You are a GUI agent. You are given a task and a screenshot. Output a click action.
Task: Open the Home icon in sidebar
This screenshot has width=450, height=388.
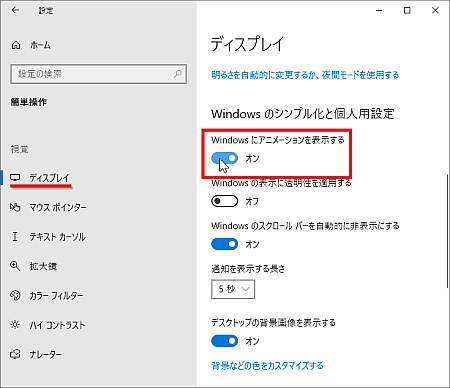click(x=16, y=45)
